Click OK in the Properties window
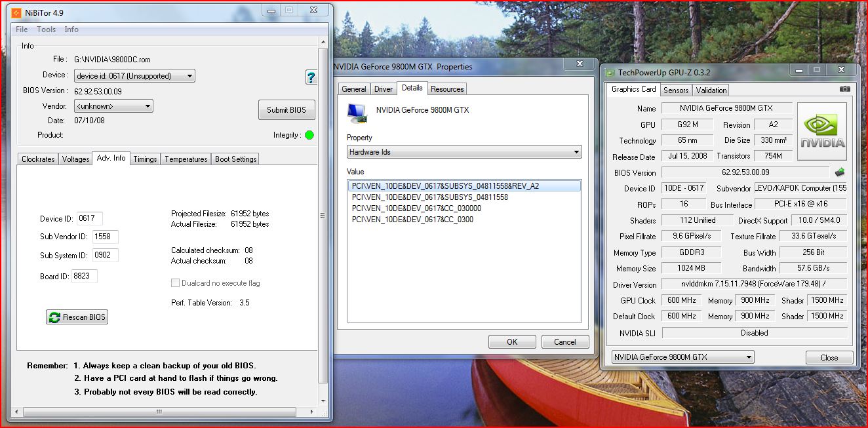 point(512,341)
